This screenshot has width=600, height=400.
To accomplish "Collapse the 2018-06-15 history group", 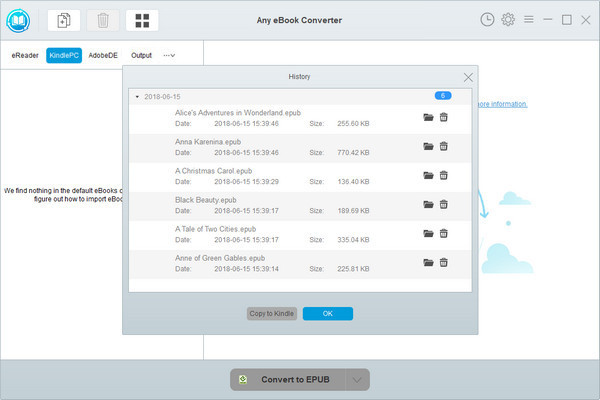I will 137,97.
